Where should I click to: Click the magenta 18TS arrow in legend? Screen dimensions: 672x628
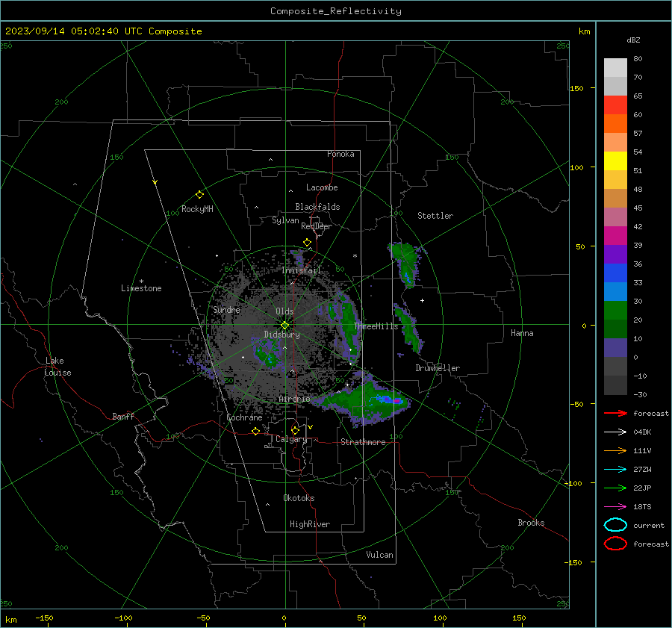coord(615,507)
